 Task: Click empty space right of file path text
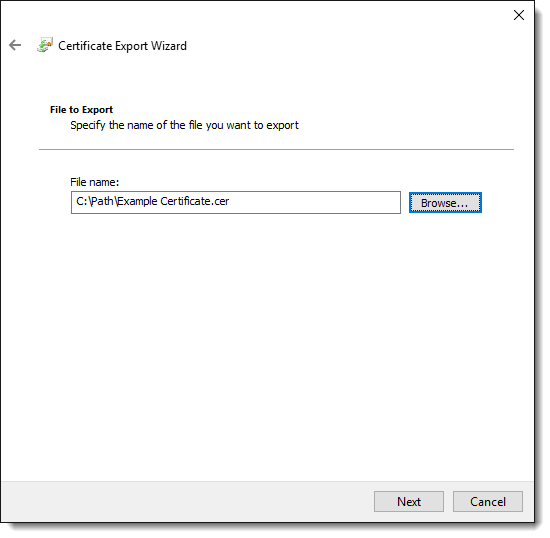click(314, 202)
